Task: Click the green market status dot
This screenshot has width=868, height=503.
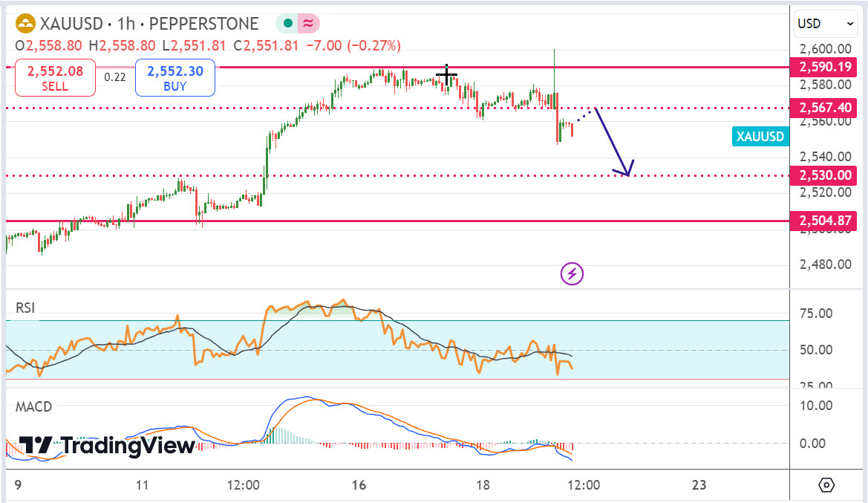Action: point(287,25)
